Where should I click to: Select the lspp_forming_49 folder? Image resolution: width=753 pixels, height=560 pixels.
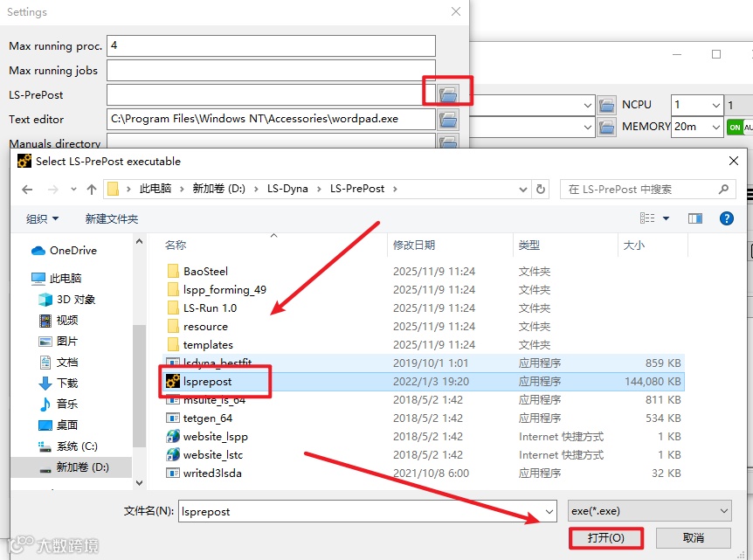tap(225, 289)
